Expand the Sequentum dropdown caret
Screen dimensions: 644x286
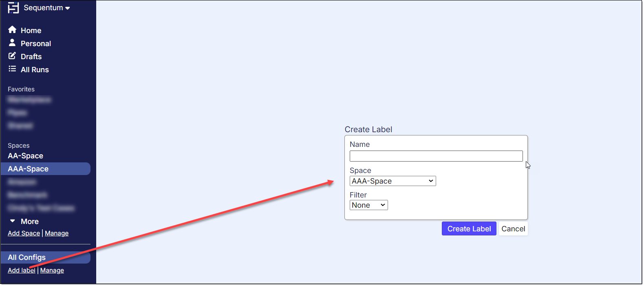[68, 8]
